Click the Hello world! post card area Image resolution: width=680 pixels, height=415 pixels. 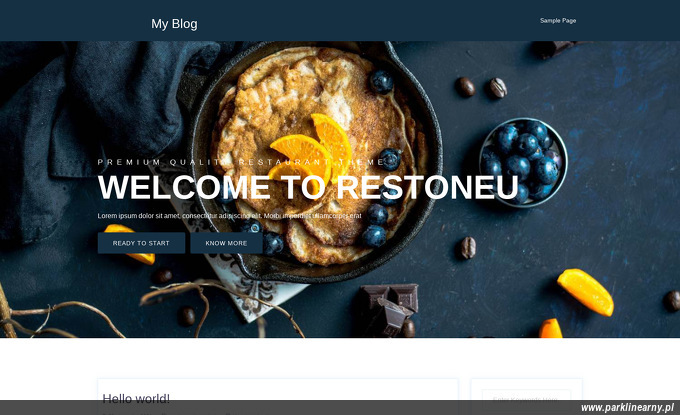coord(278,397)
